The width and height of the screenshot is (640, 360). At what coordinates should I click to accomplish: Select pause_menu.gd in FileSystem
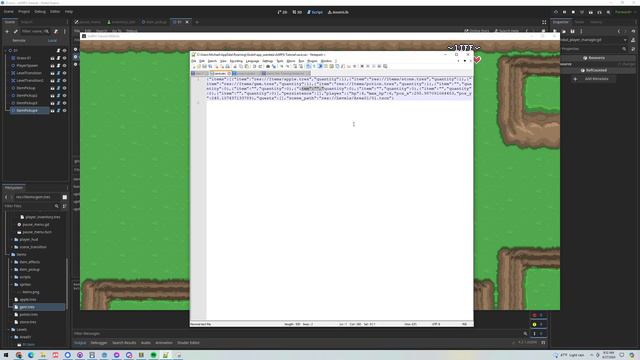coord(36,224)
